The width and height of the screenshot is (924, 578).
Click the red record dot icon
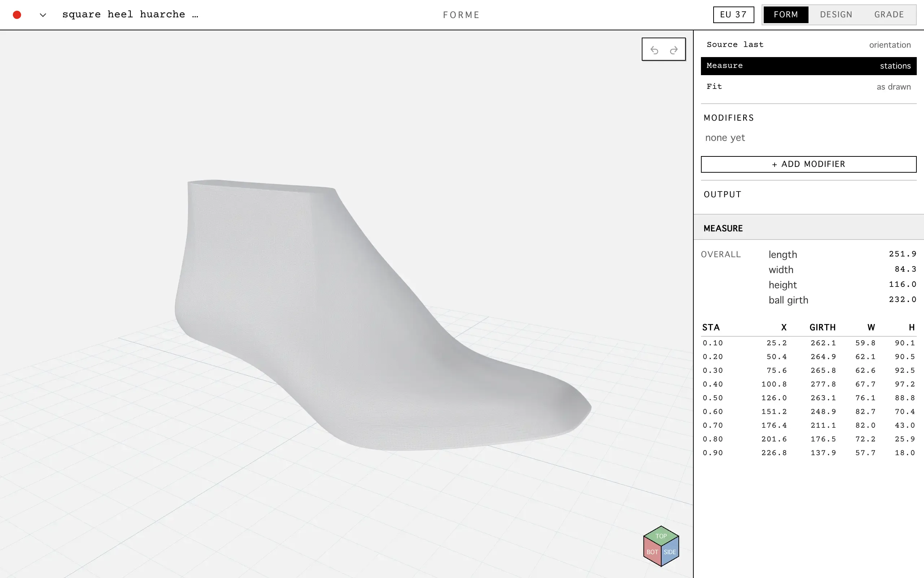(17, 15)
